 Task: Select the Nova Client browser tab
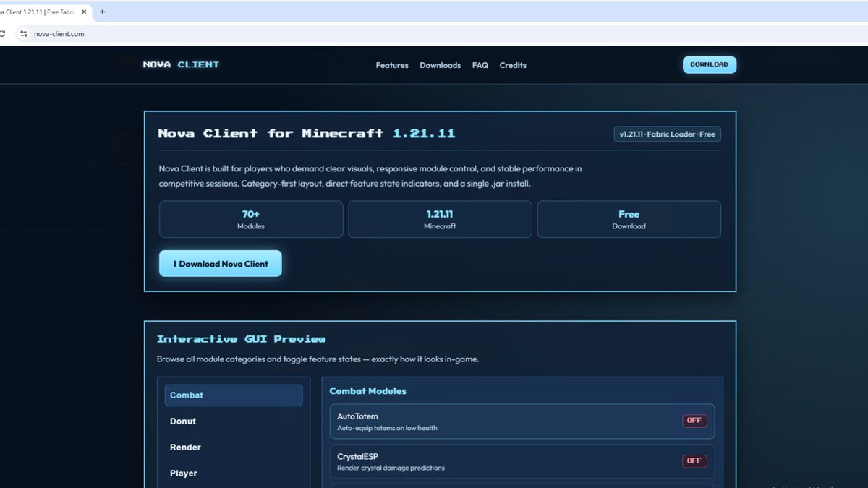click(43, 12)
